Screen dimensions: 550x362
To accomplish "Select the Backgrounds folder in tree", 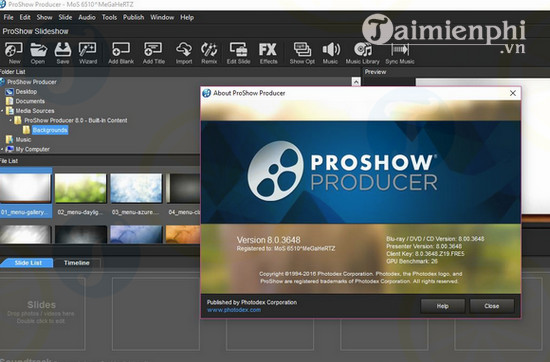I will (x=50, y=130).
